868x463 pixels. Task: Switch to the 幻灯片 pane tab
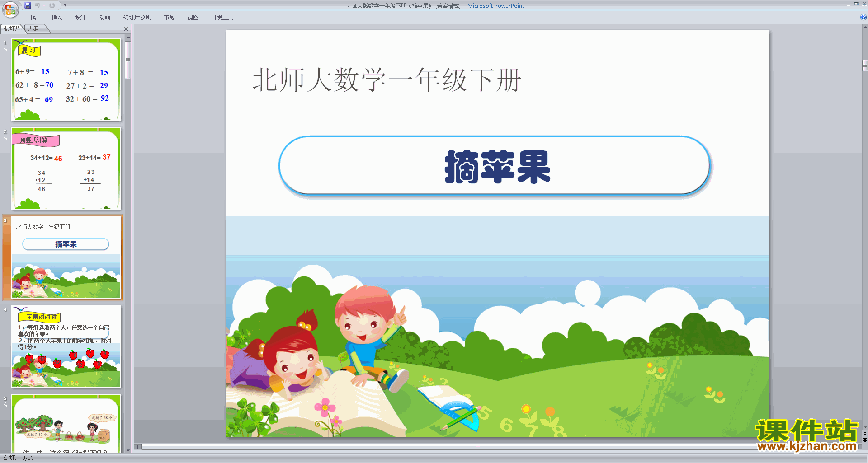point(12,29)
